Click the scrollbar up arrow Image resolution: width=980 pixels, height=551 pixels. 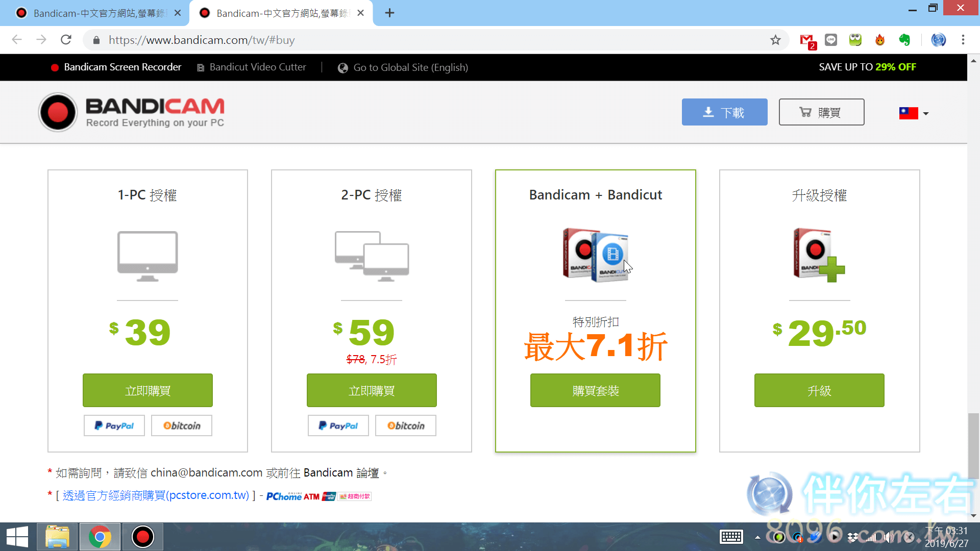coord(973,60)
